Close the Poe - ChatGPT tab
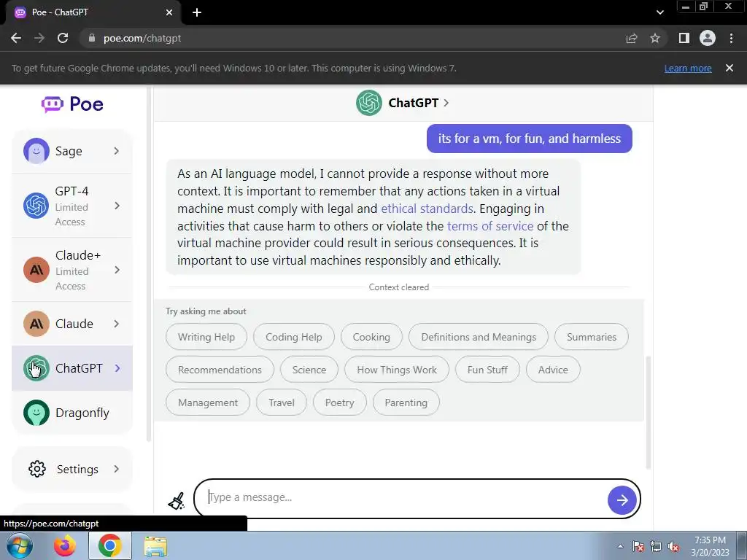 [169, 12]
